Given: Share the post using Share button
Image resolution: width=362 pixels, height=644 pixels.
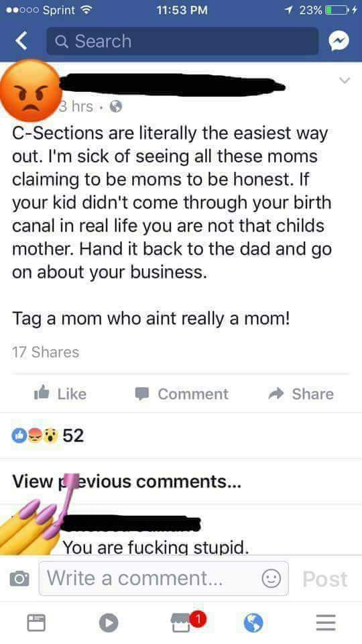Looking at the screenshot, I should [x=301, y=394].
